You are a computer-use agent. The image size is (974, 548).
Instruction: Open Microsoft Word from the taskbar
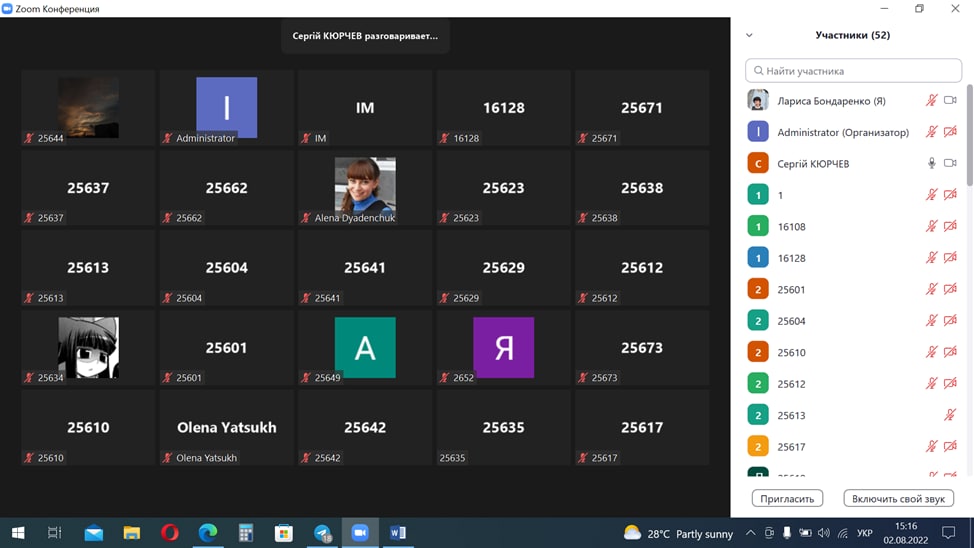[x=397, y=533]
